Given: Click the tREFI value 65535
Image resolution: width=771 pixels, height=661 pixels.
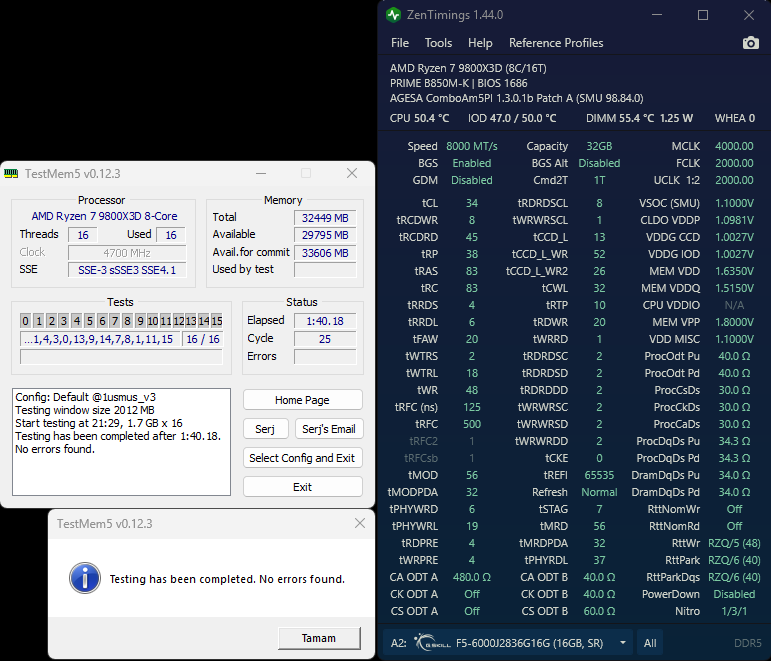Looking at the screenshot, I should point(599,475).
